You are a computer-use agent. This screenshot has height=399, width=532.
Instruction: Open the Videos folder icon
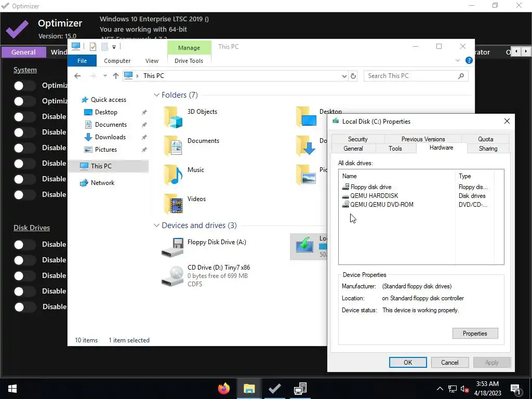173,204
